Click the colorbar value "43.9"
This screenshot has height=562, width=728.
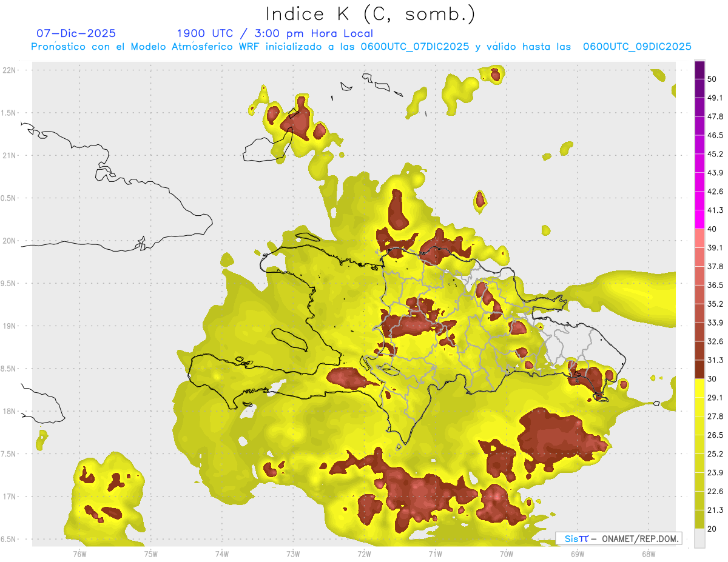715,173
